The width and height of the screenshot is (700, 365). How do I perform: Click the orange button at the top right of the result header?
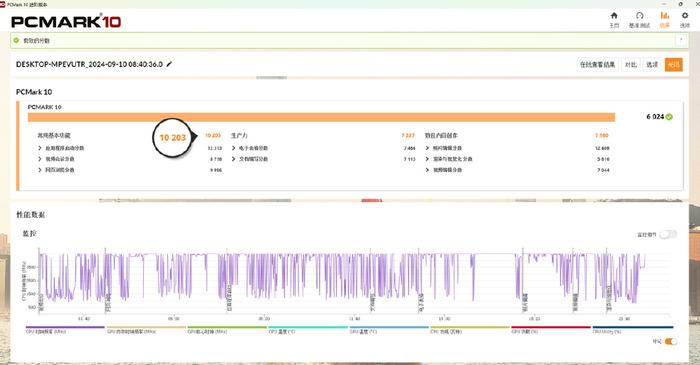[673, 65]
